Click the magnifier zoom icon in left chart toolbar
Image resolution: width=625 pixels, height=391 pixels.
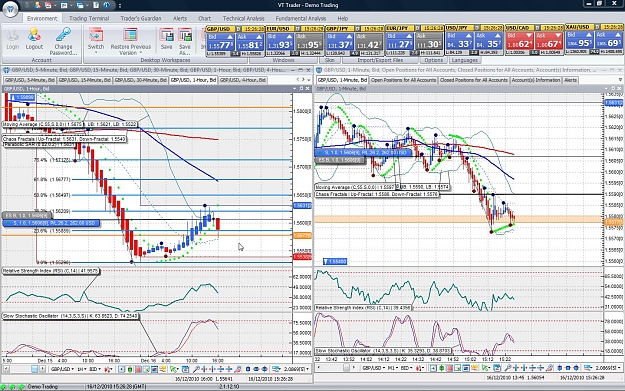(x=196, y=369)
